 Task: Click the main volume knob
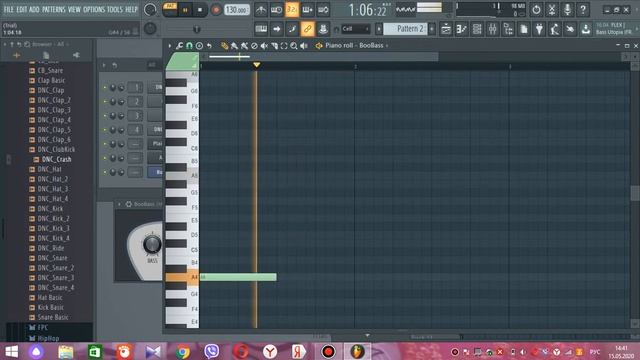click(150, 10)
